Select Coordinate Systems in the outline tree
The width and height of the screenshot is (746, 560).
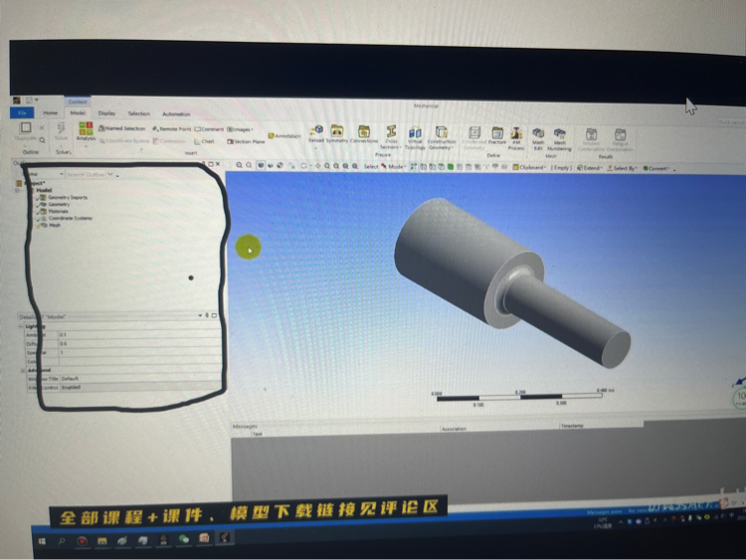pos(70,218)
